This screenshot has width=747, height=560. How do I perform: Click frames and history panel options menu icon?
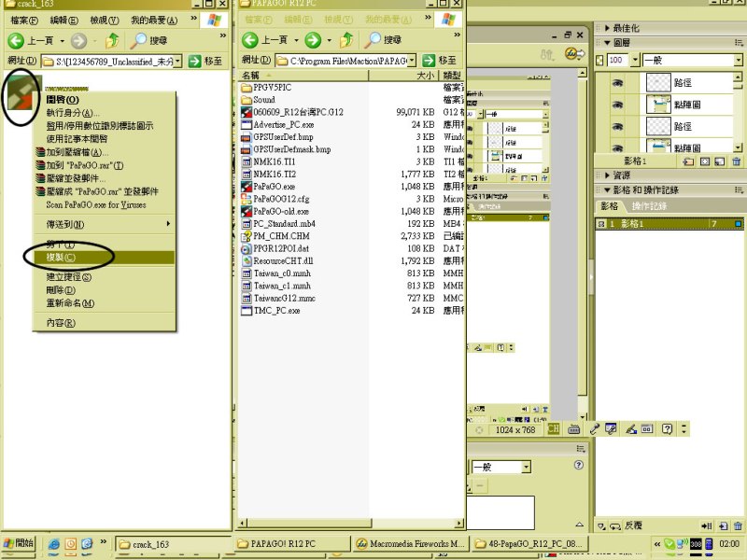pyautogui.click(x=739, y=190)
